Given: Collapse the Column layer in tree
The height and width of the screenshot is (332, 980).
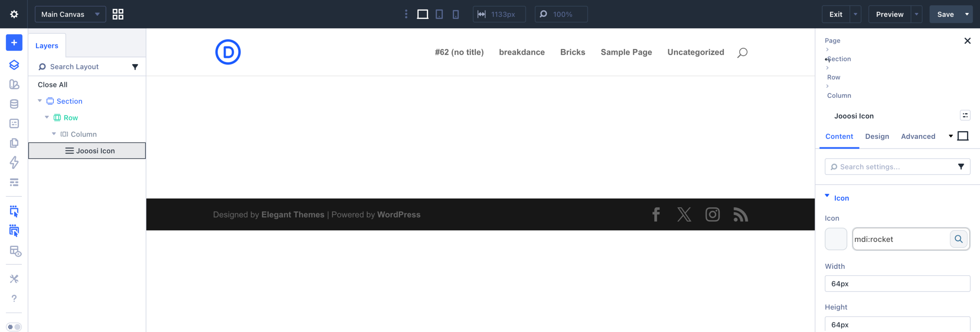Looking at the screenshot, I should click(54, 134).
